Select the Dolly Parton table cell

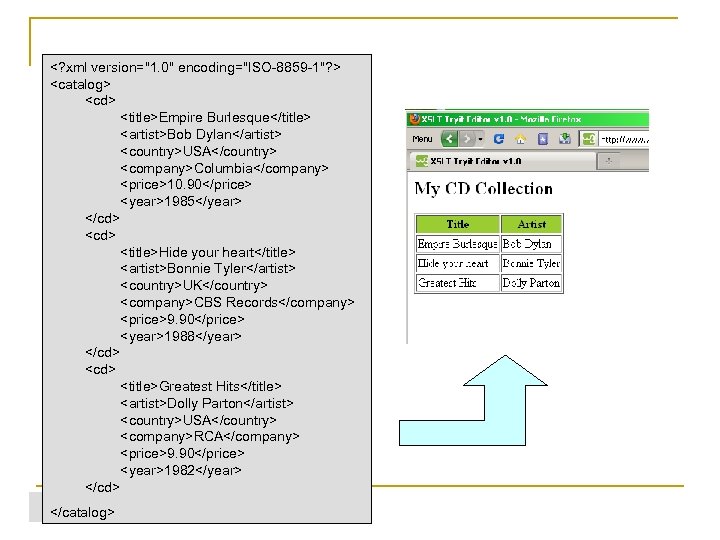(x=531, y=283)
